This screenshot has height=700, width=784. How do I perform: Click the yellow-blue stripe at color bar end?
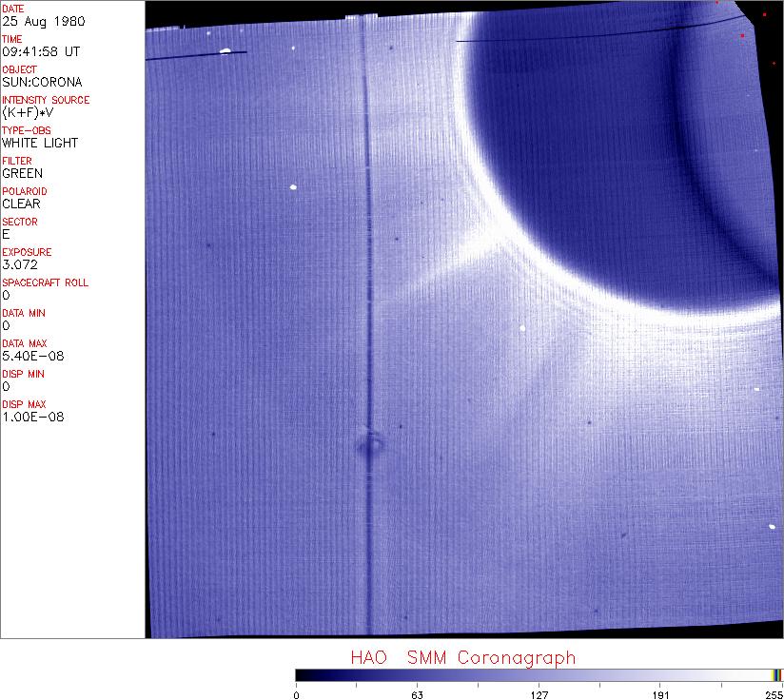(x=777, y=675)
